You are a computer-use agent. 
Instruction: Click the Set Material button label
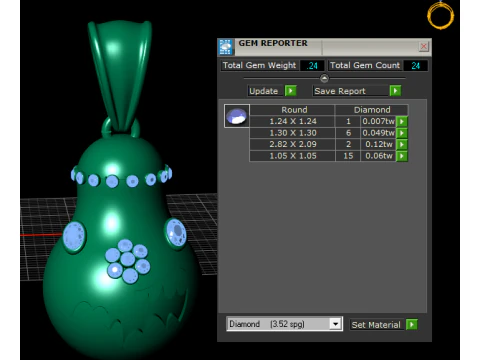(377, 325)
